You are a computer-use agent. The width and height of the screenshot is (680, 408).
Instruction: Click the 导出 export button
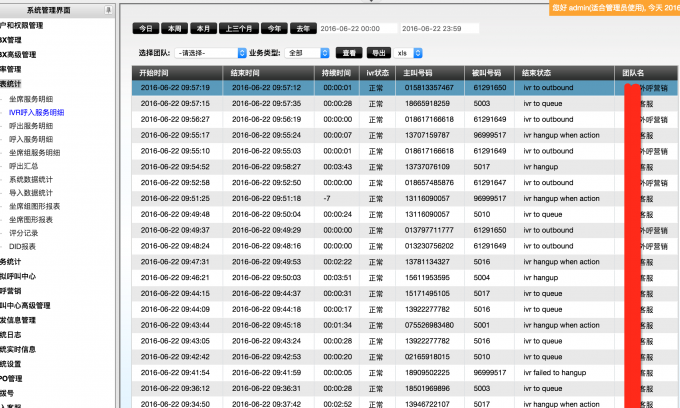coord(379,52)
